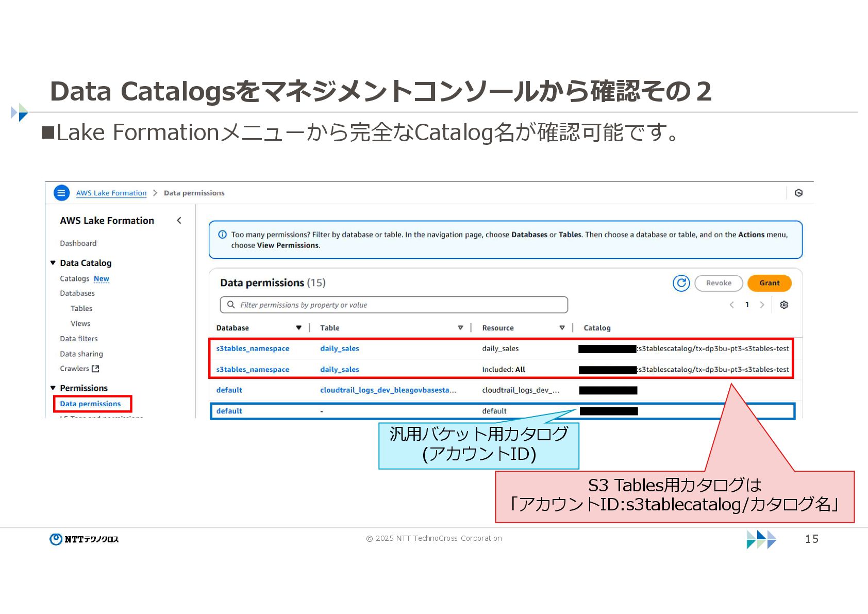This screenshot has width=868, height=614.
Task: Open Data filters in the sidebar
Action: click(x=79, y=339)
